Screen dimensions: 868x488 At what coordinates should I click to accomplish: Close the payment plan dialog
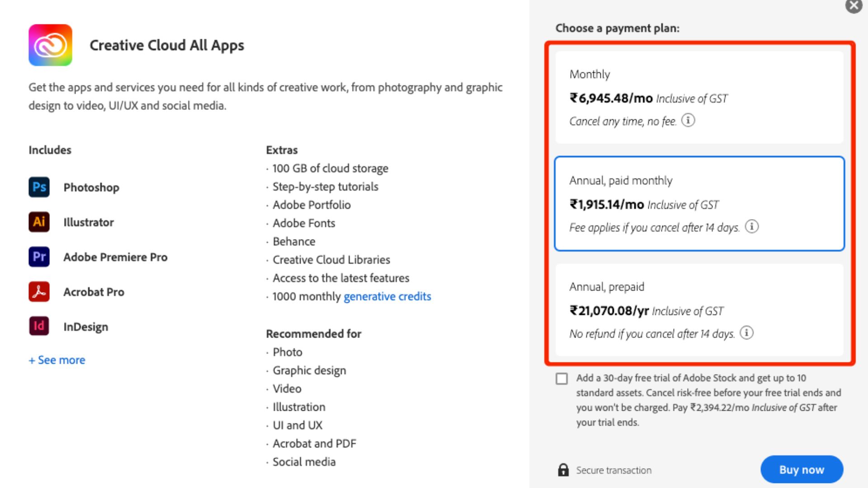(853, 6)
